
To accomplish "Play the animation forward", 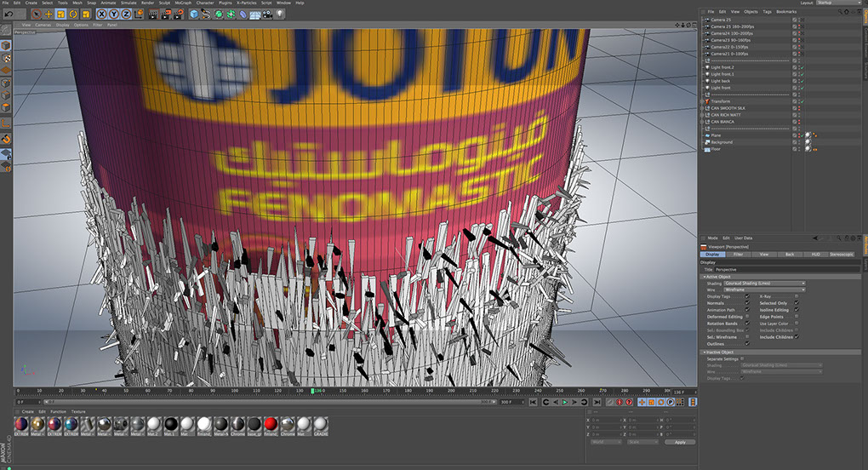I will pos(565,402).
